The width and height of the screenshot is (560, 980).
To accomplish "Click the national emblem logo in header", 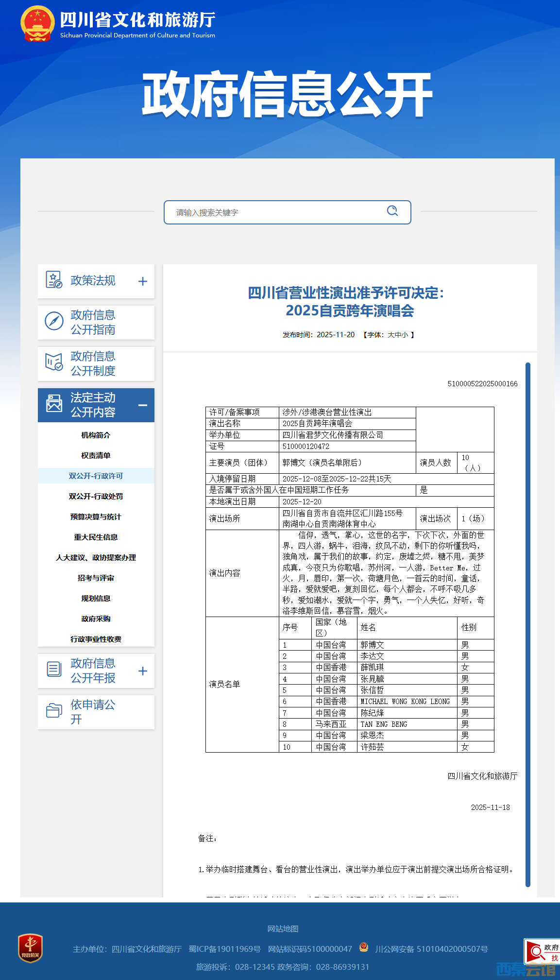I will [x=37, y=24].
